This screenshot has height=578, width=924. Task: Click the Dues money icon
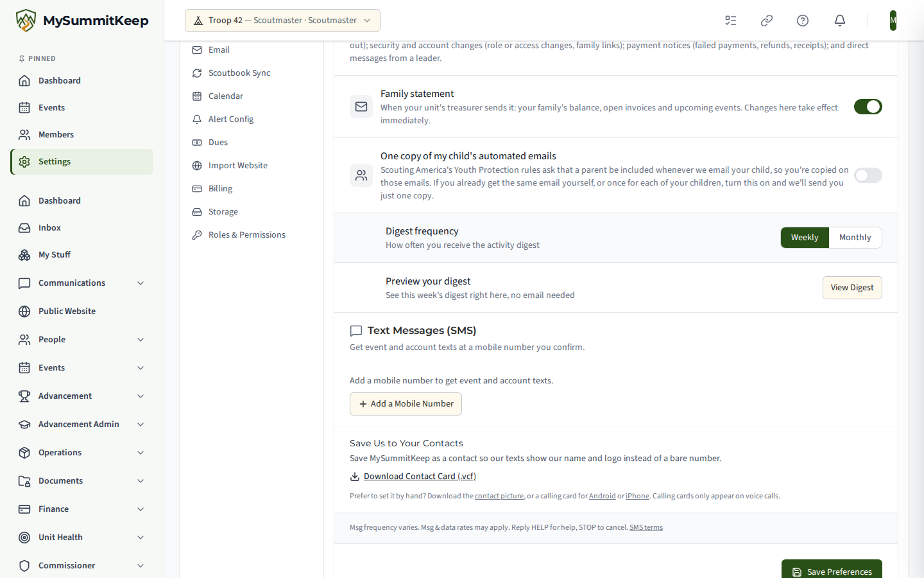[197, 143]
